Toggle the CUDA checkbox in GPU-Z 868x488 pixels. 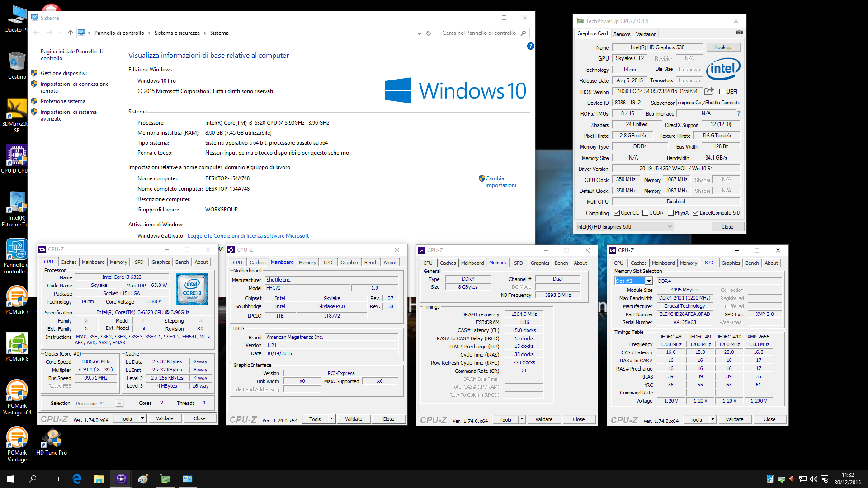(x=646, y=213)
